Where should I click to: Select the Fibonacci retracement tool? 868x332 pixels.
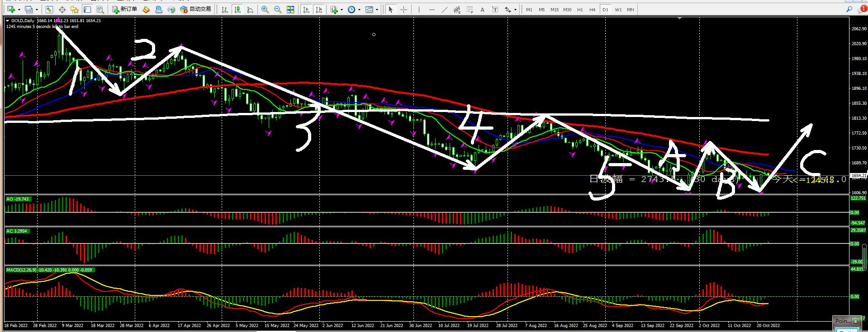pos(470,9)
